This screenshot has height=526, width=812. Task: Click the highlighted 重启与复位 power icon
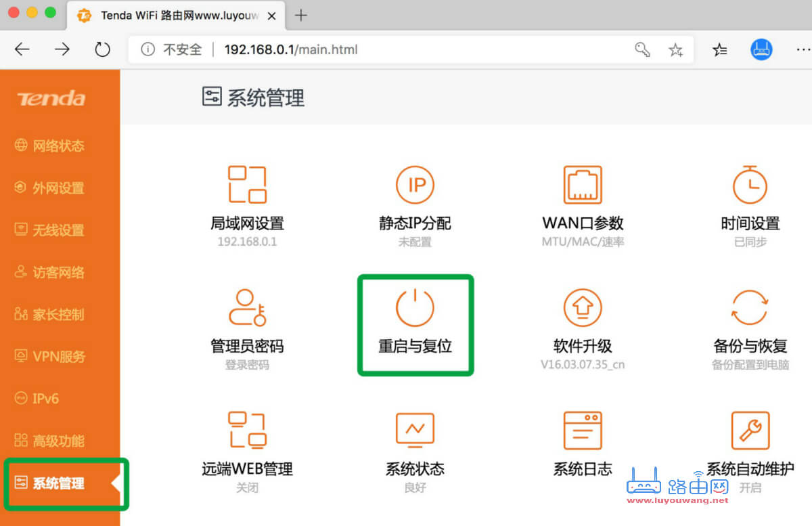click(x=415, y=308)
